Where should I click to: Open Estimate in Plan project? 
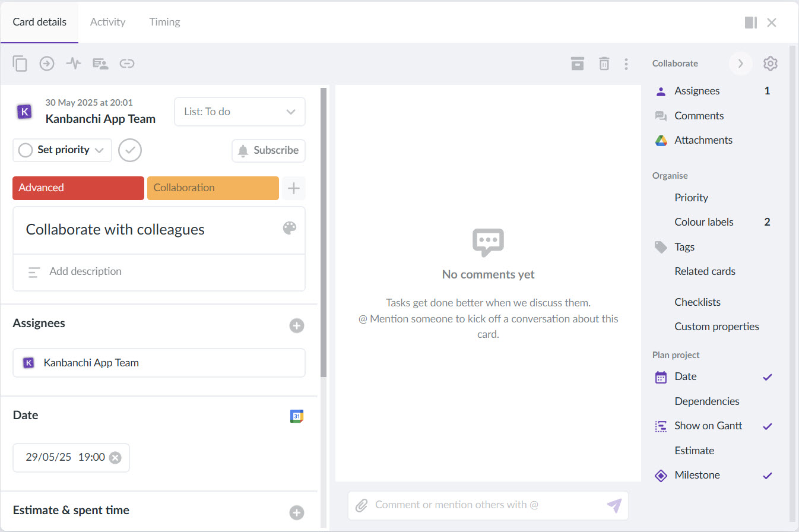[694, 451]
